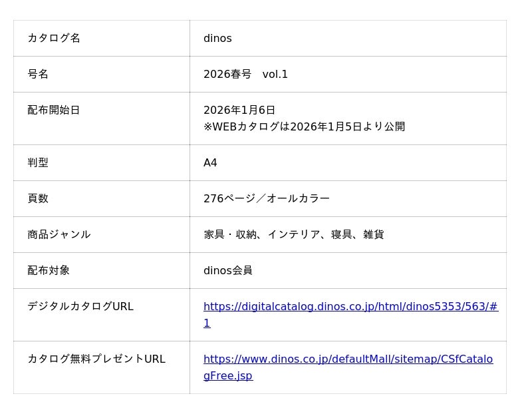This screenshot has height=414, width=532.
Task: Select the dinos会員 value text
Action: point(228,270)
